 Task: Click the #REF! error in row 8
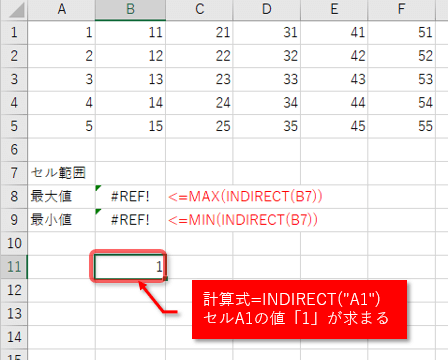pos(130,196)
